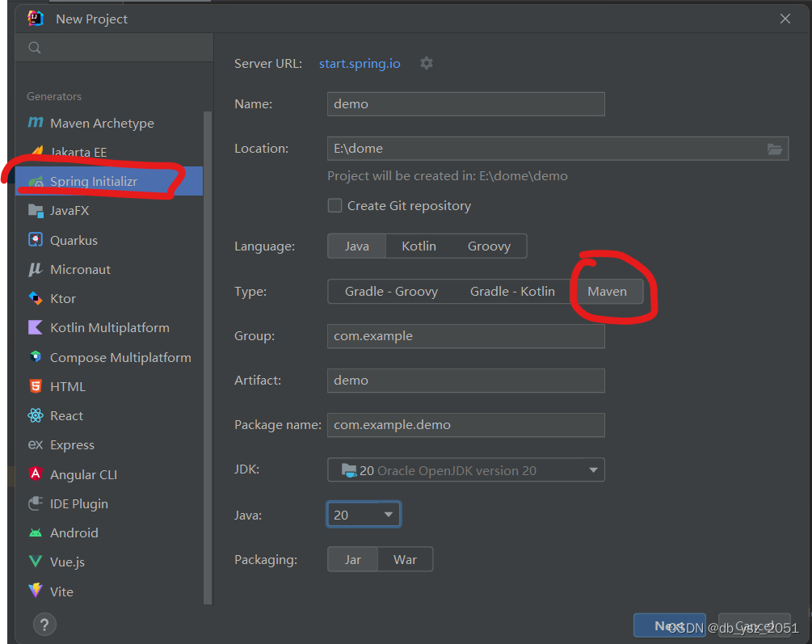
Task: Click the generators list scrollbar
Action: [x=208, y=357]
